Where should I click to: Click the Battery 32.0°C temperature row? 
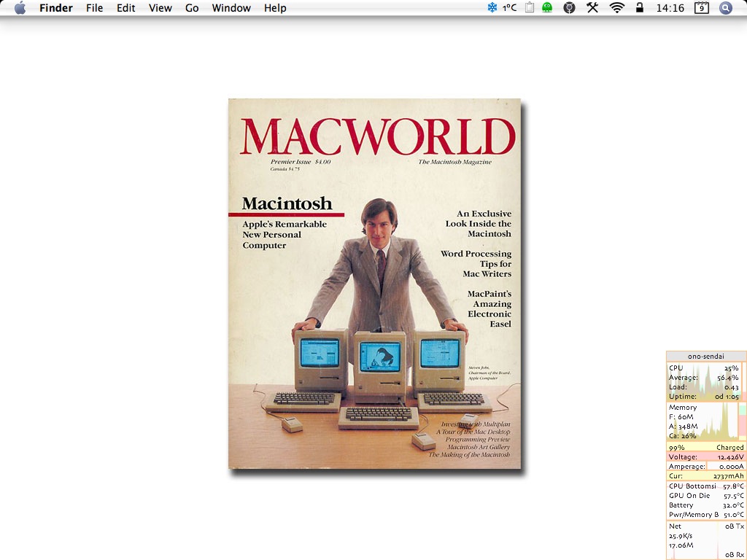706,505
